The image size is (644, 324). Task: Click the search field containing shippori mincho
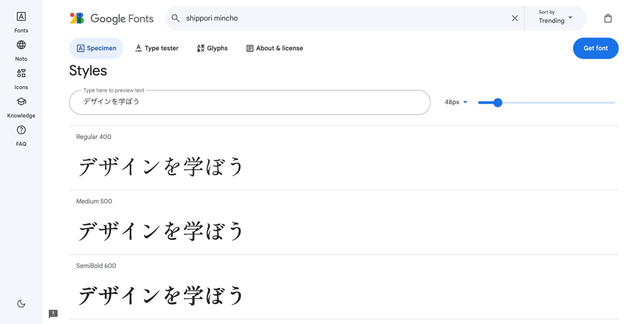tap(344, 18)
